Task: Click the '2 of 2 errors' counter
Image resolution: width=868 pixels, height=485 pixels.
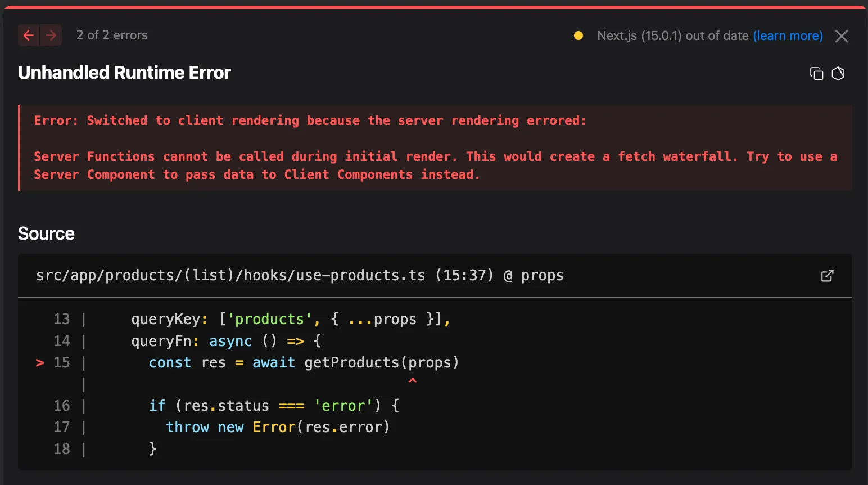Action: [x=112, y=35]
